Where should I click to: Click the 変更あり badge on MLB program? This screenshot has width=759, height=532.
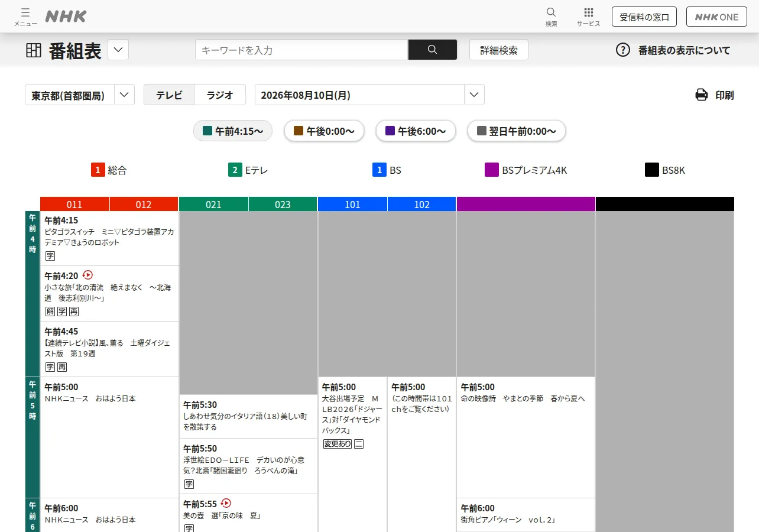point(338,444)
